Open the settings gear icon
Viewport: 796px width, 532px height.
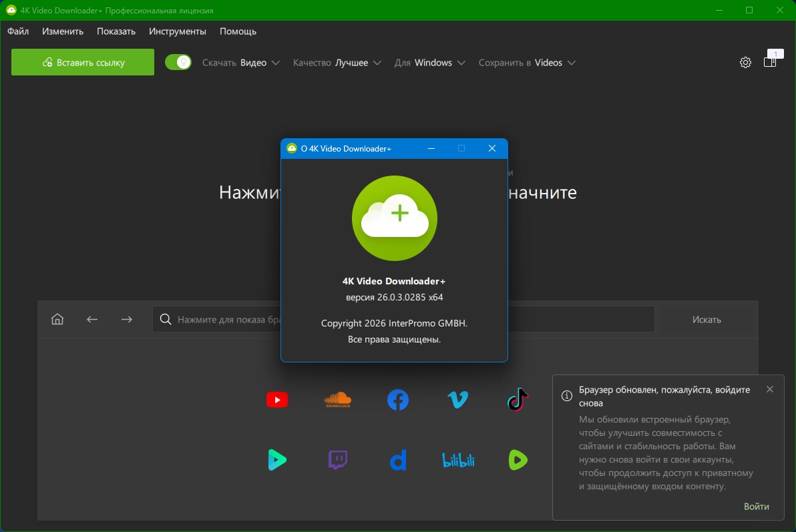(745, 63)
